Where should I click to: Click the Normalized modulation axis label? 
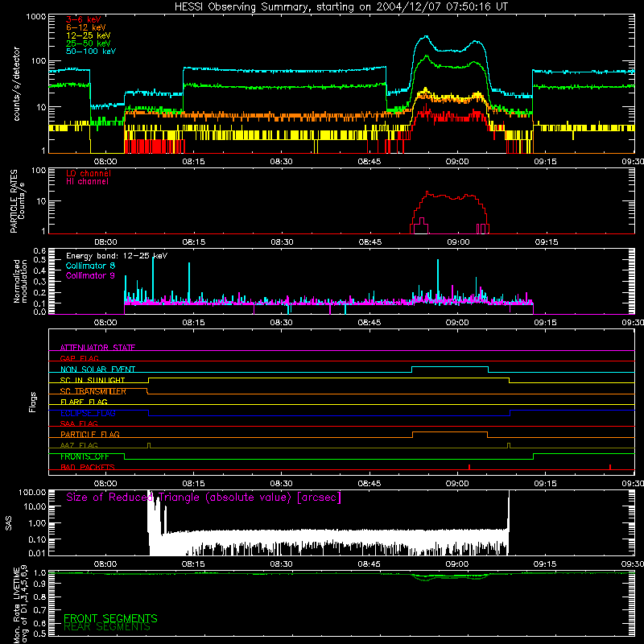coord(20,281)
